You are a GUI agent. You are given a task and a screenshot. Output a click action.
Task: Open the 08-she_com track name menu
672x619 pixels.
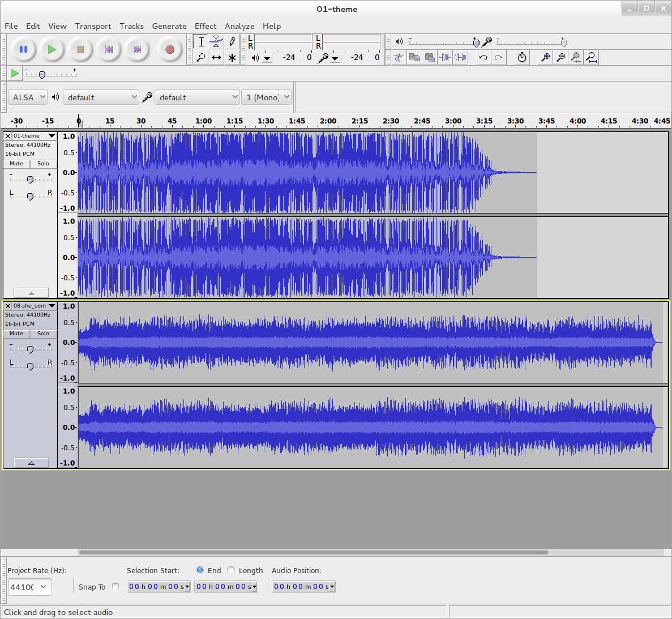point(35,306)
